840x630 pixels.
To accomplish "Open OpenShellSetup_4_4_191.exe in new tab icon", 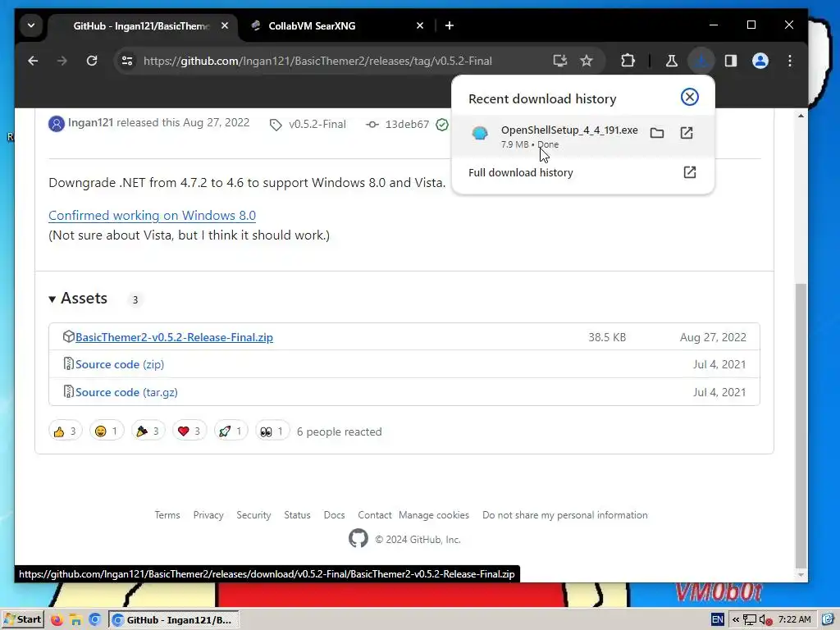I will pyautogui.click(x=687, y=133).
